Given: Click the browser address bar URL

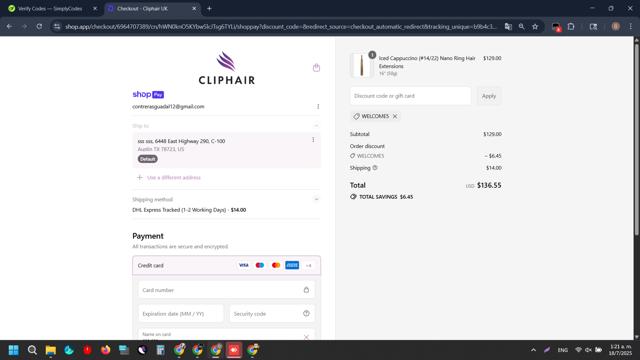Looking at the screenshot, I should pos(280,27).
